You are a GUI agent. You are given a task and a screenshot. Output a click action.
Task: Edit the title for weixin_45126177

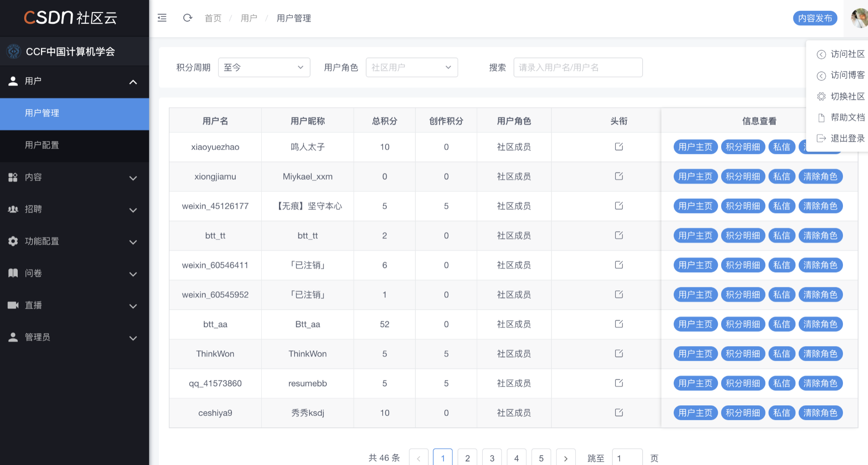tap(619, 206)
